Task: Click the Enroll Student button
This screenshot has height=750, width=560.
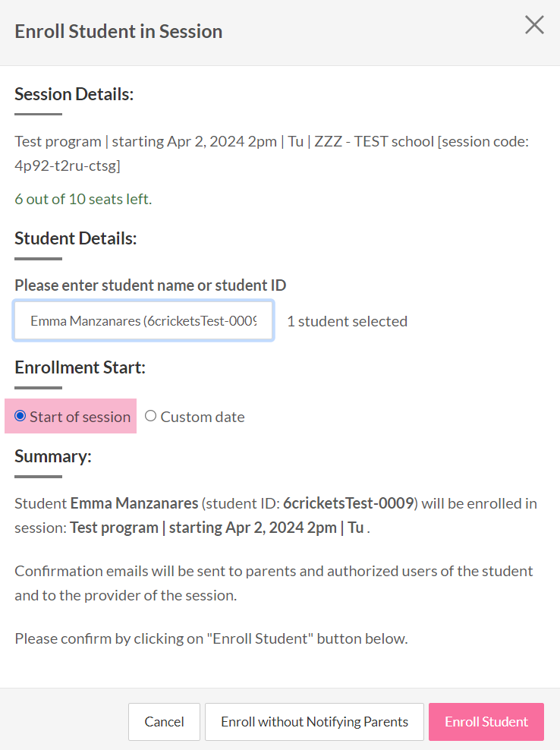Action: (486, 722)
